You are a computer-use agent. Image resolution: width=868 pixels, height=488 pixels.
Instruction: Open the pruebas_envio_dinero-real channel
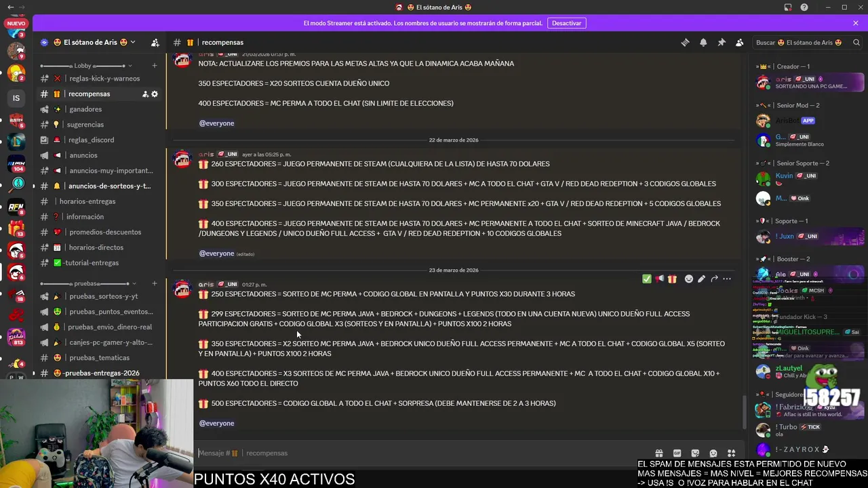tap(100, 327)
